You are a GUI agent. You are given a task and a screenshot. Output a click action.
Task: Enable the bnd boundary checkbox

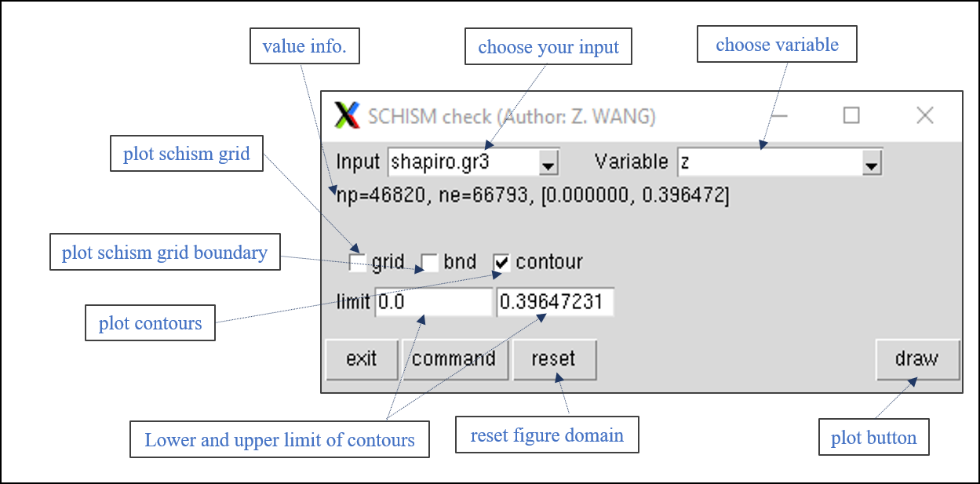coord(429,262)
